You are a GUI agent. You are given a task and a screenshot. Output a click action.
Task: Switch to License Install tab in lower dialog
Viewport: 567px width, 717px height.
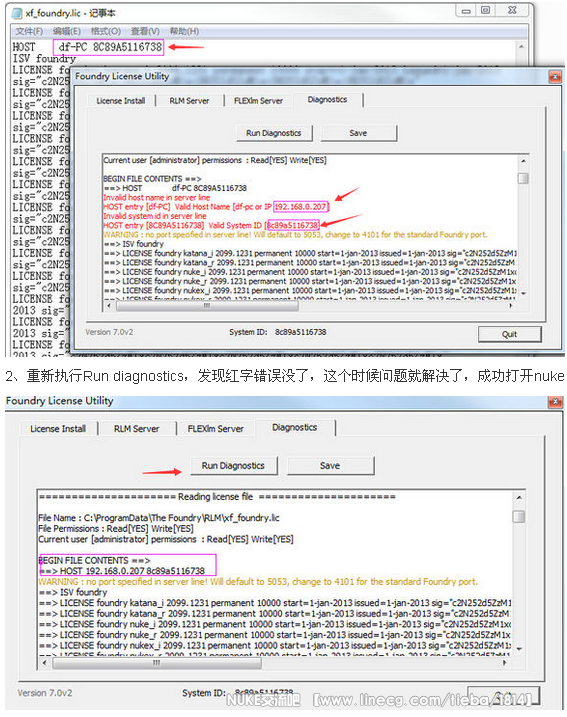(x=58, y=429)
